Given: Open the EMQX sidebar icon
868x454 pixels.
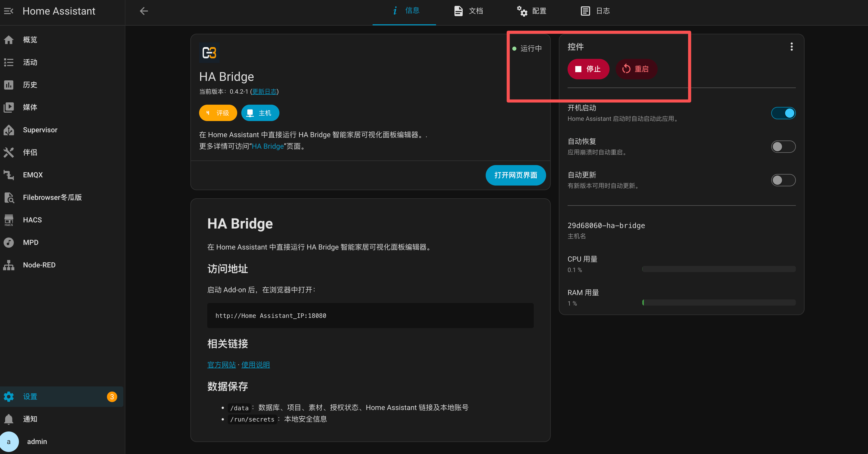Looking at the screenshot, I should [9, 175].
